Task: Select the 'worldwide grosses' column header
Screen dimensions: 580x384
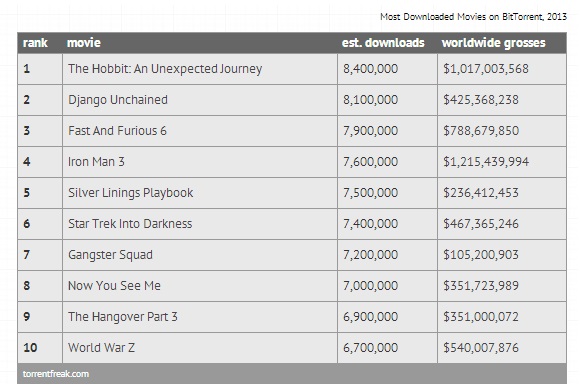Action: click(x=493, y=43)
